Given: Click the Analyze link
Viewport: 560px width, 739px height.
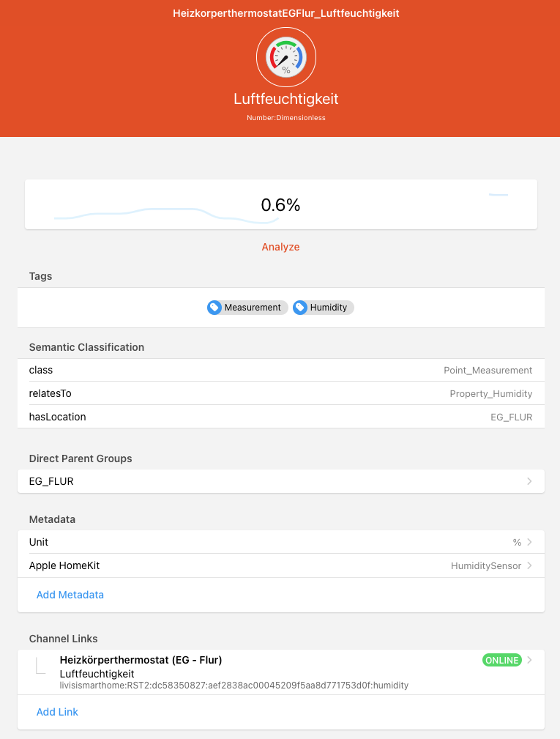Looking at the screenshot, I should (280, 247).
